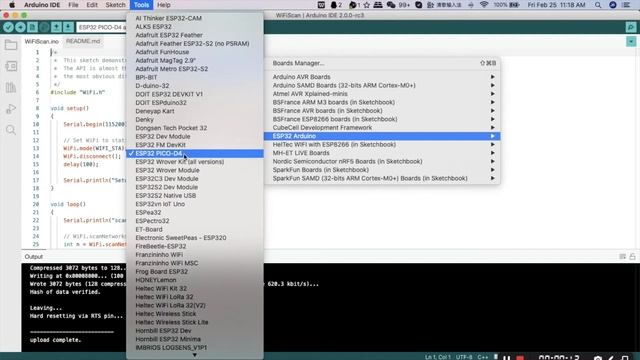Choose Adafruit MagTag 2.9" board
Image resolution: width=640 pixels, height=360 pixels.
point(195,60)
